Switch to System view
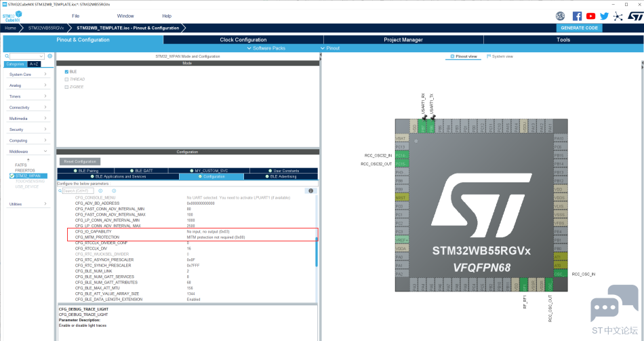Viewport: 644px width, 341px height. click(x=500, y=56)
